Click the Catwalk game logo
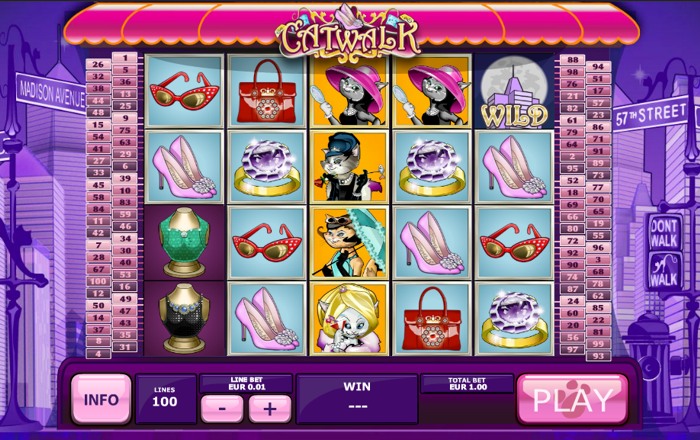Image resolution: width=700 pixels, height=440 pixels. (x=349, y=33)
